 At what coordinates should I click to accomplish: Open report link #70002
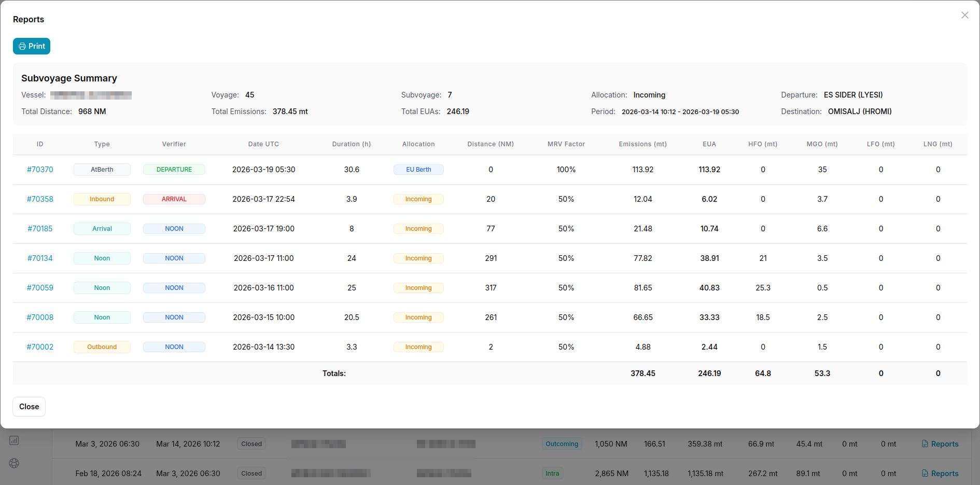40,347
